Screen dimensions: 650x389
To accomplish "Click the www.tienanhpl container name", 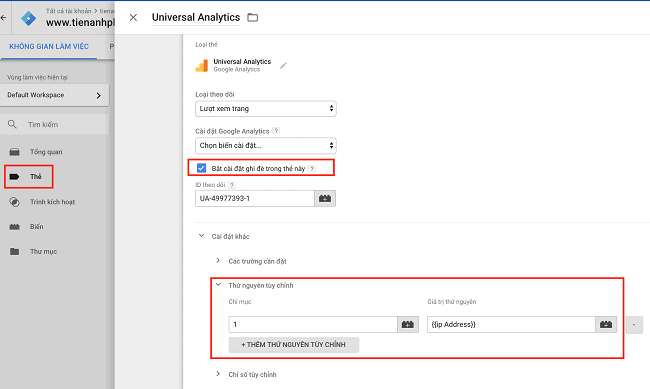I will pos(80,22).
